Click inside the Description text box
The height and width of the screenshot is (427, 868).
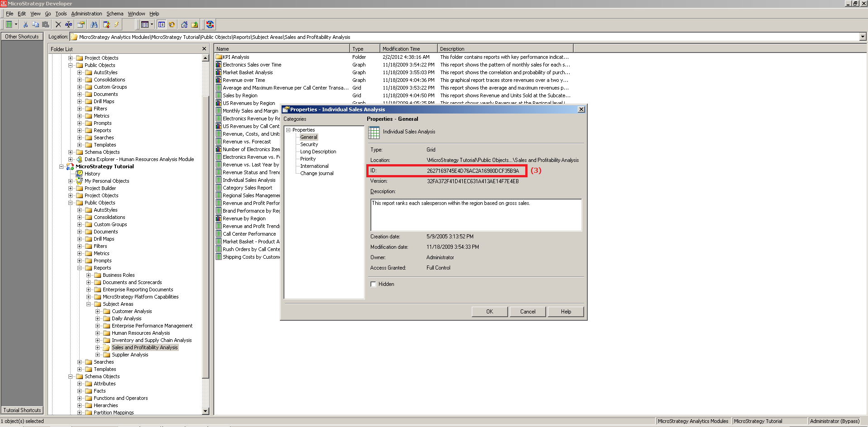[x=476, y=215]
